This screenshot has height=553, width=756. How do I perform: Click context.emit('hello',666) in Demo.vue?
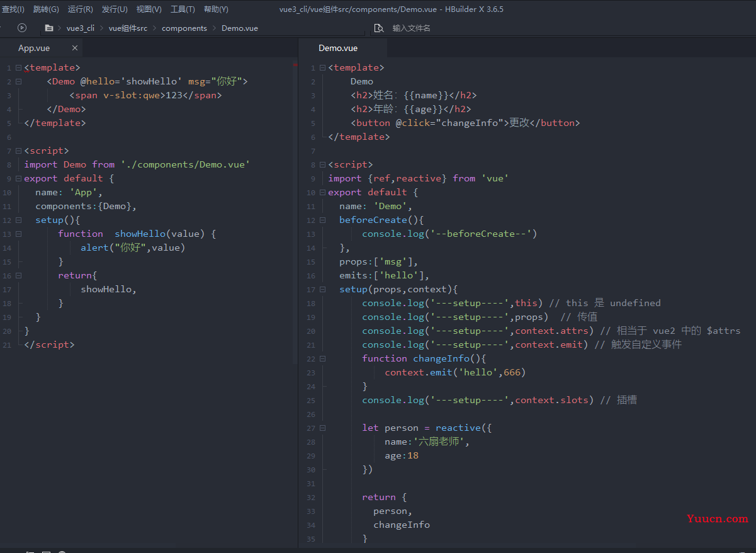point(455,372)
